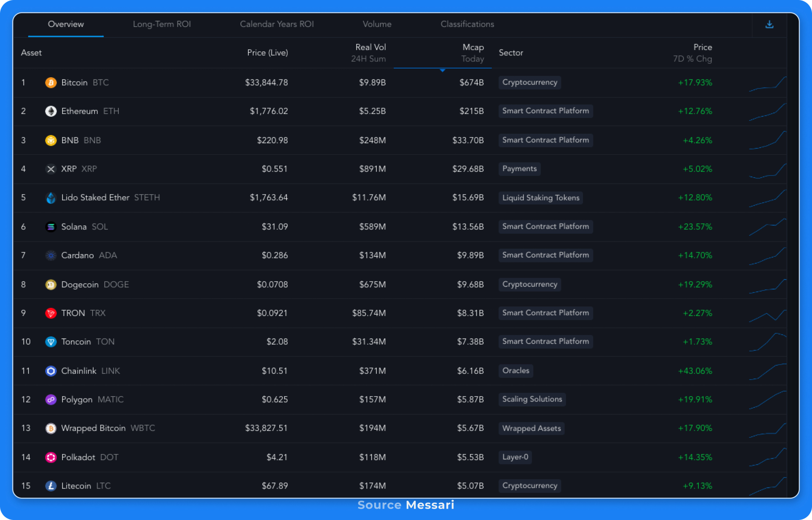Open the Long-Term ROI tab
Image resolution: width=812 pixels, height=520 pixels.
click(x=162, y=24)
